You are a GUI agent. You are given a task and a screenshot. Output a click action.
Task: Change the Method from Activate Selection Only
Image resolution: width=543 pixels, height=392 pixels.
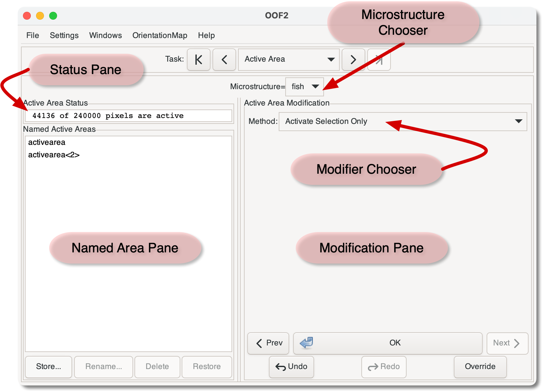(x=403, y=122)
